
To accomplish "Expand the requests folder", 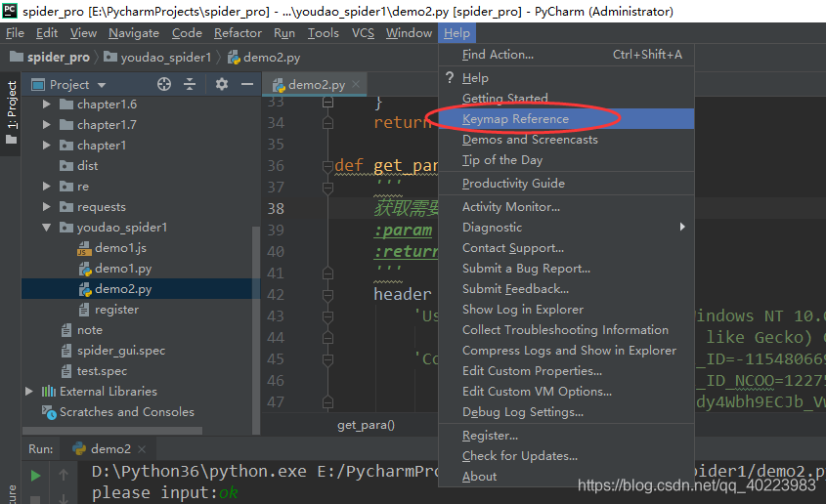I will click(46, 207).
